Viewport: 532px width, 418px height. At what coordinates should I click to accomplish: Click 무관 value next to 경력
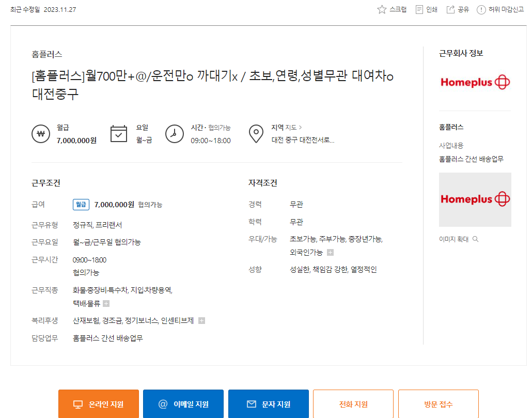point(296,205)
